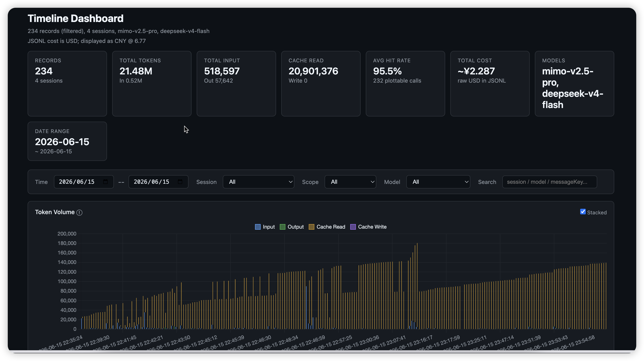Click the tall blue Input bar near 22:46:59
This screenshot has height=361, width=644.
coord(306,308)
